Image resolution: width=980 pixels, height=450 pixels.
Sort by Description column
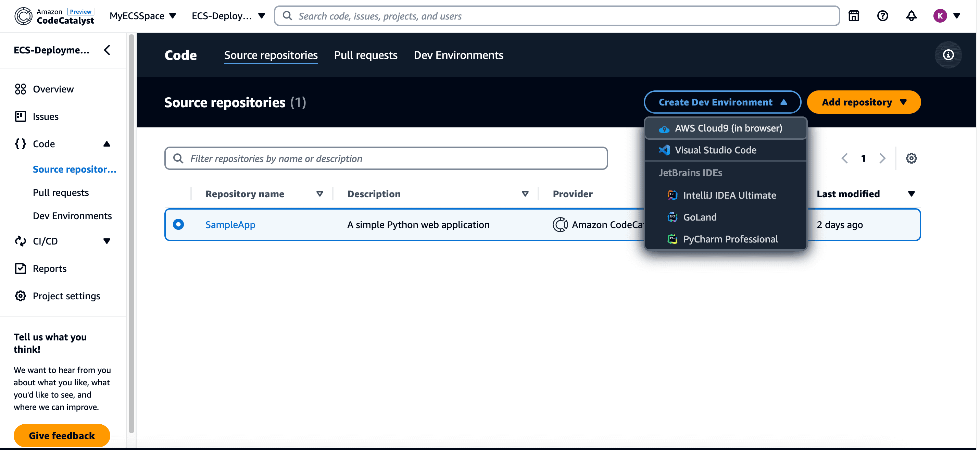click(525, 194)
